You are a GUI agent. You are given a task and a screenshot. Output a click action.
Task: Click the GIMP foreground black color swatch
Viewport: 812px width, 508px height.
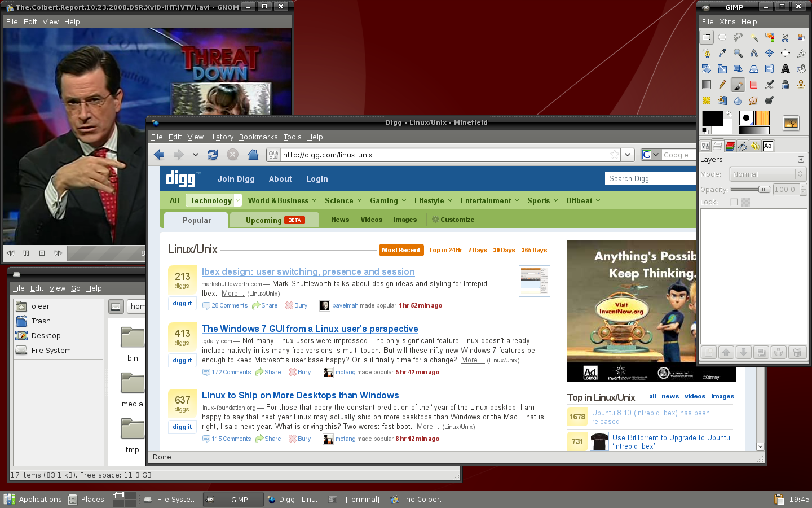[x=712, y=118]
